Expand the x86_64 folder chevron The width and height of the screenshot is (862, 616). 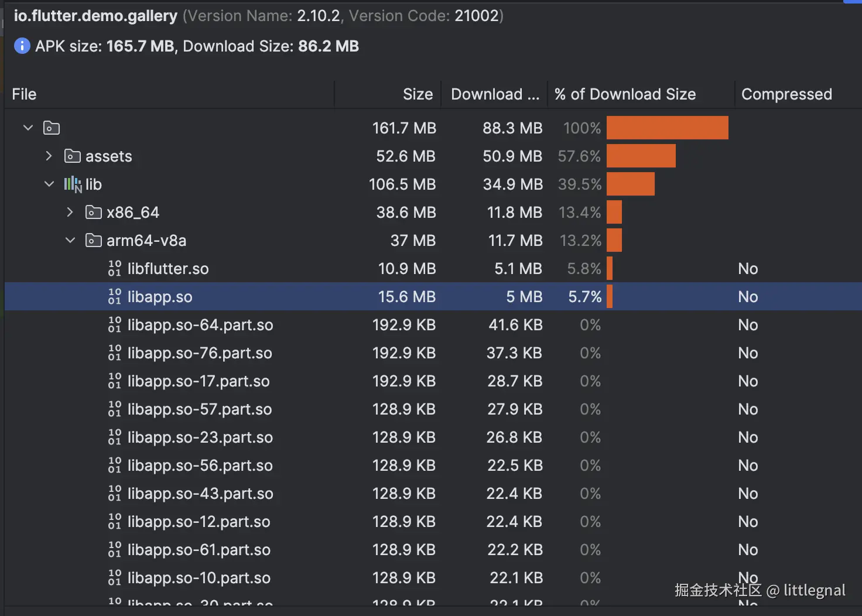pyautogui.click(x=70, y=213)
